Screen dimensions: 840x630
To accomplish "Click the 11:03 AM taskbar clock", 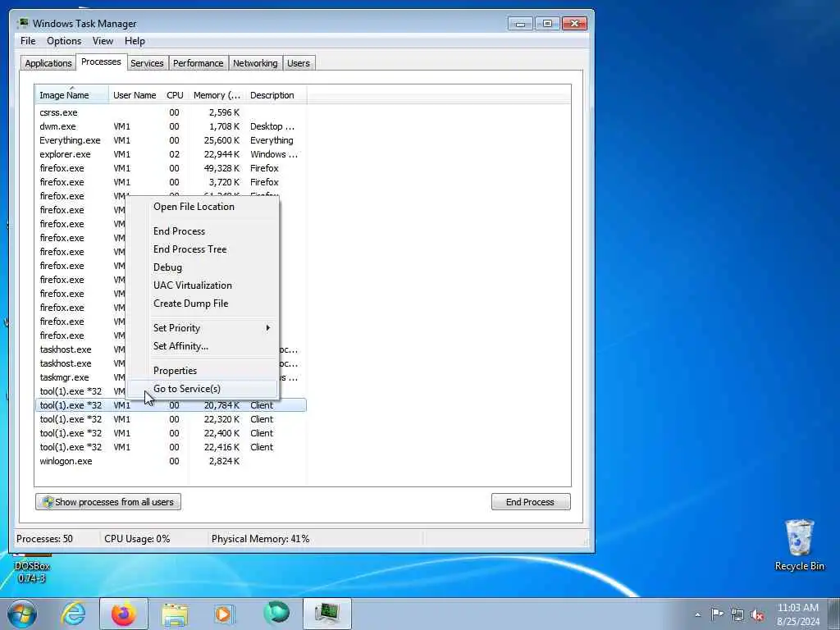I will [797, 614].
